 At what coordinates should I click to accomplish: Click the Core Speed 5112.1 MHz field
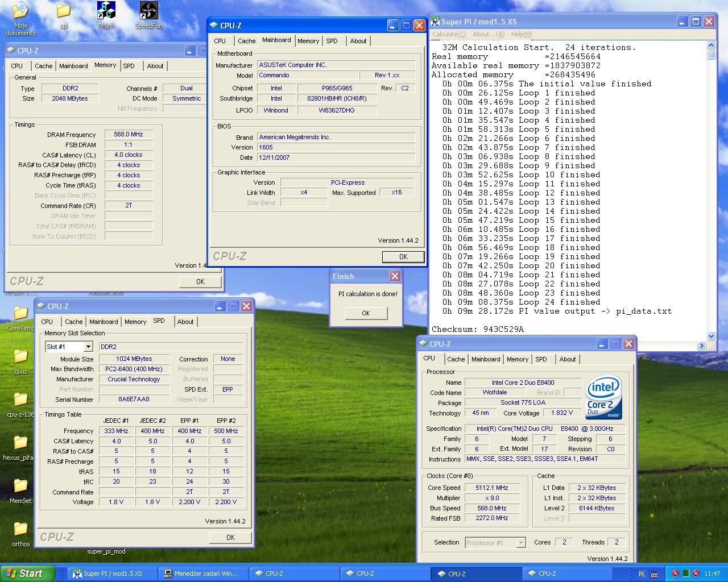click(x=492, y=488)
